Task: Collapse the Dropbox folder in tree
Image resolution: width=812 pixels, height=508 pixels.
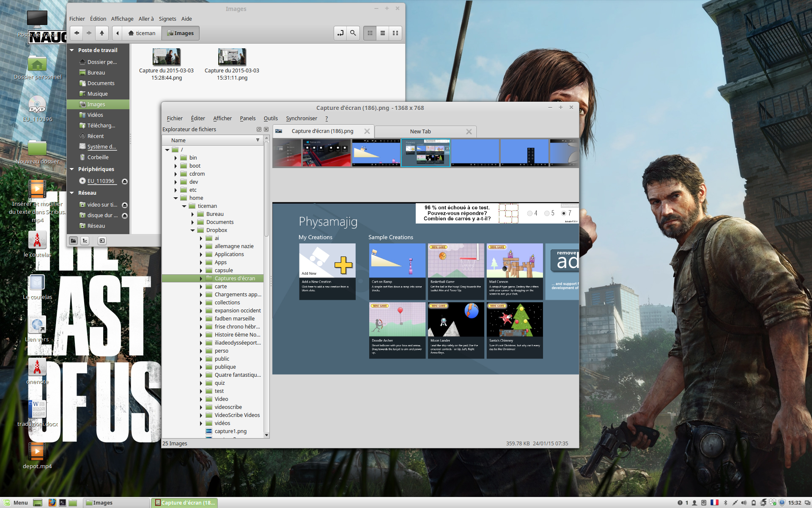Action: point(192,230)
